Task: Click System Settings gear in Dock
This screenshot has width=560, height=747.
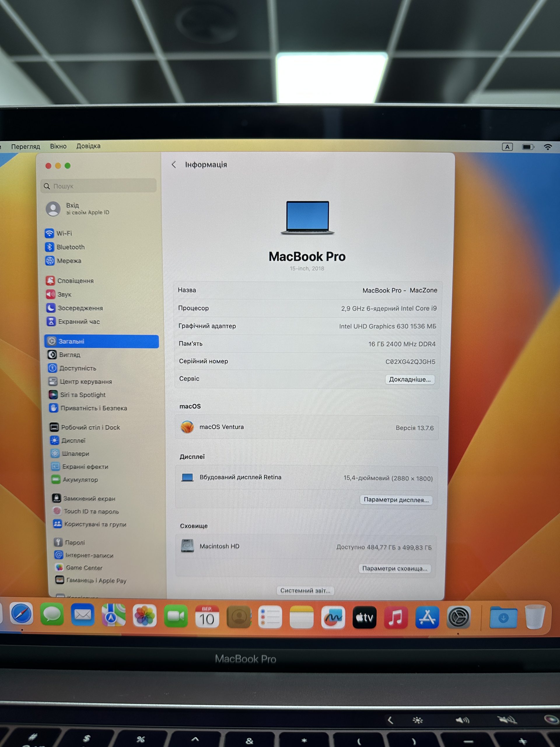Action: click(x=459, y=617)
